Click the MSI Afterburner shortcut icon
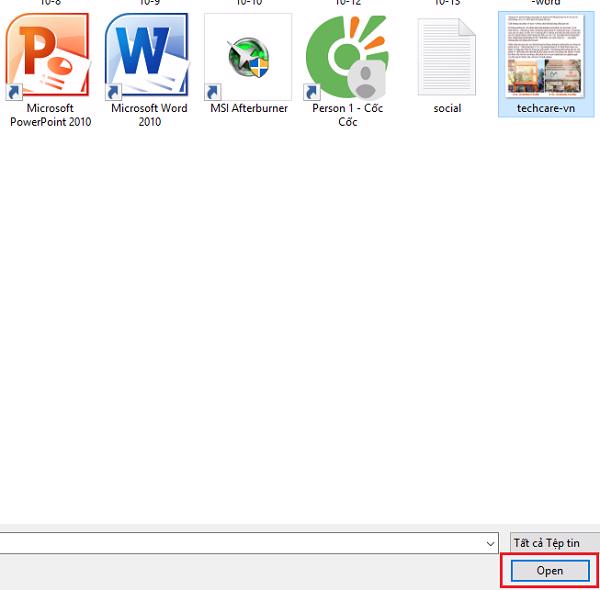600x590 pixels. point(247,56)
